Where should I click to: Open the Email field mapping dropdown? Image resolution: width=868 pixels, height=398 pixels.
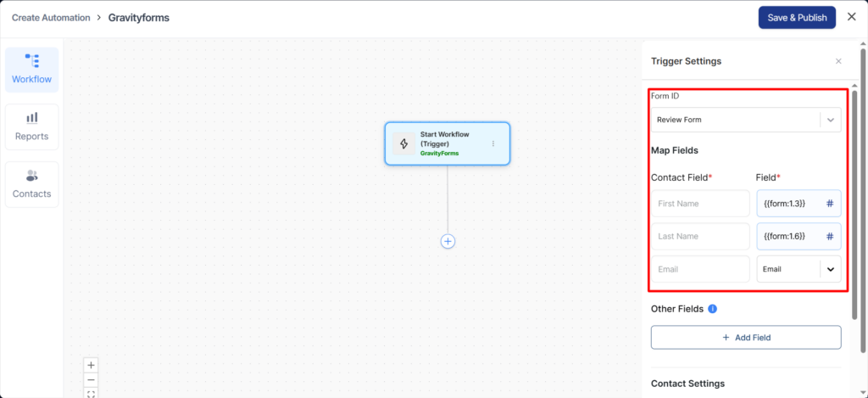(x=830, y=269)
